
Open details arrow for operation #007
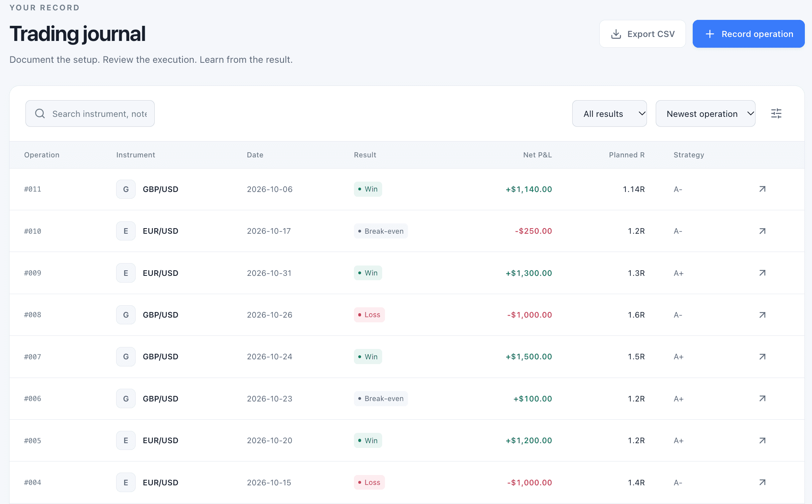pyautogui.click(x=762, y=357)
